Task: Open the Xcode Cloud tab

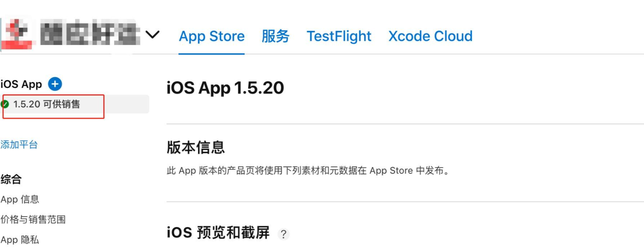Action: coord(430,36)
